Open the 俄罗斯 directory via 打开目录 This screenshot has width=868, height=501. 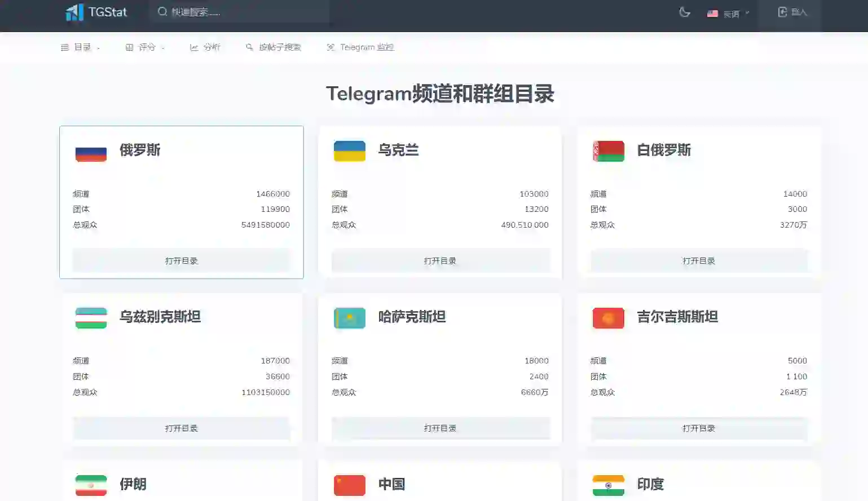click(x=181, y=260)
